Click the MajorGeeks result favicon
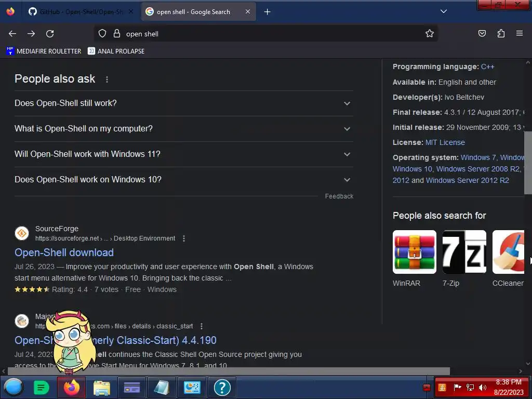The image size is (532, 399). (x=22, y=321)
